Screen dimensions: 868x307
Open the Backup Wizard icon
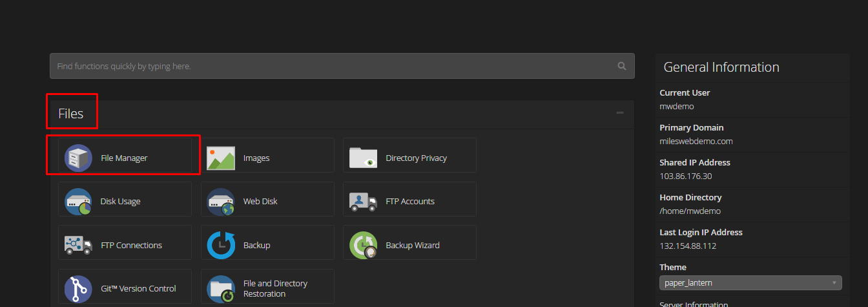tap(363, 245)
